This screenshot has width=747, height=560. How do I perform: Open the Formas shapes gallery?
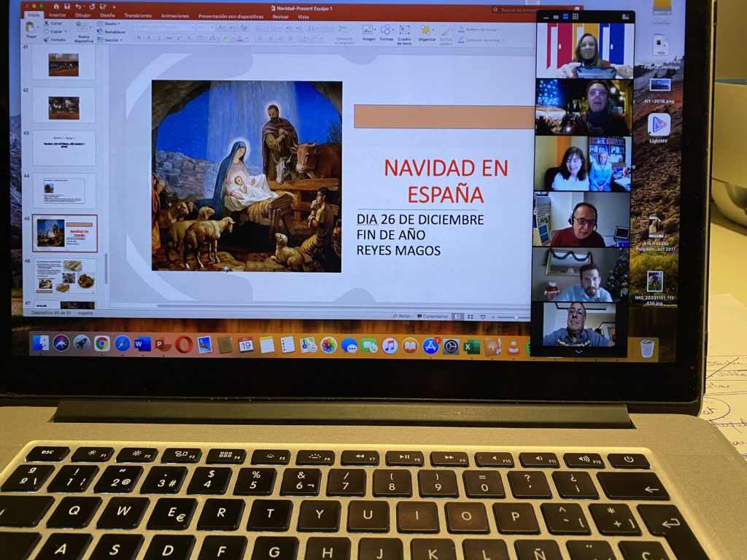pos(387,34)
